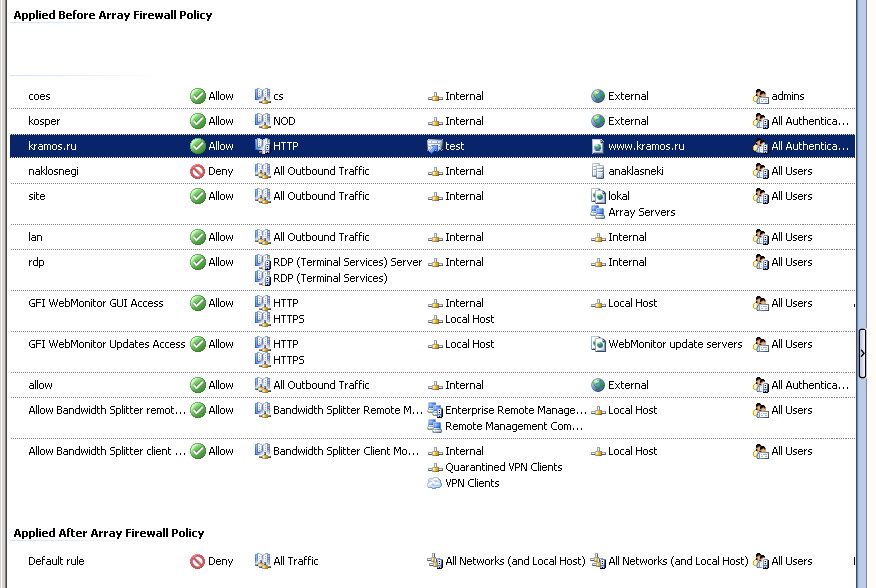Click the Enterprise Remote Management computers icon
The height and width of the screenshot is (588, 876).
coord(435,410)
